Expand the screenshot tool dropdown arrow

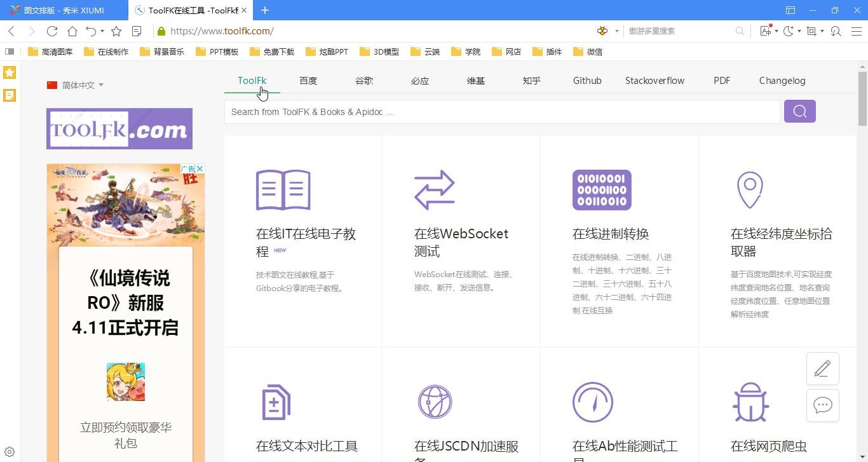click(822, 31)
